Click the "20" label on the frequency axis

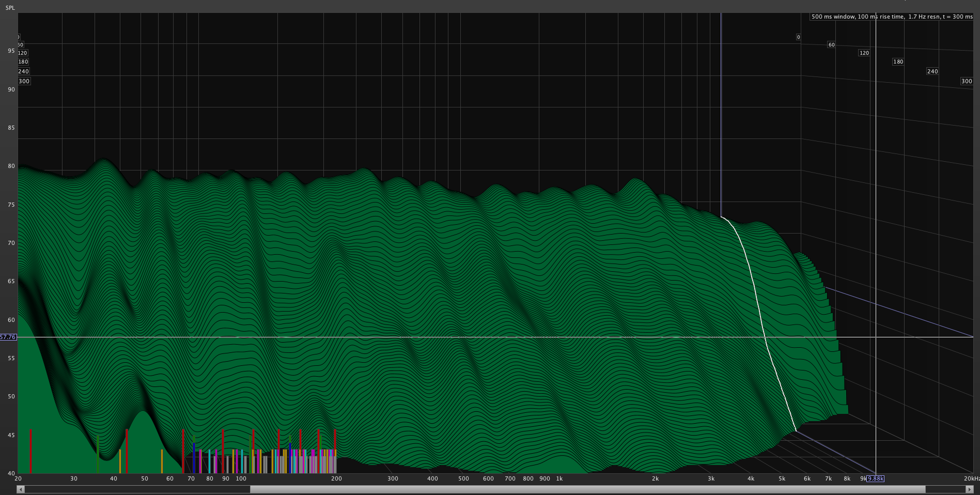(18, 478)
